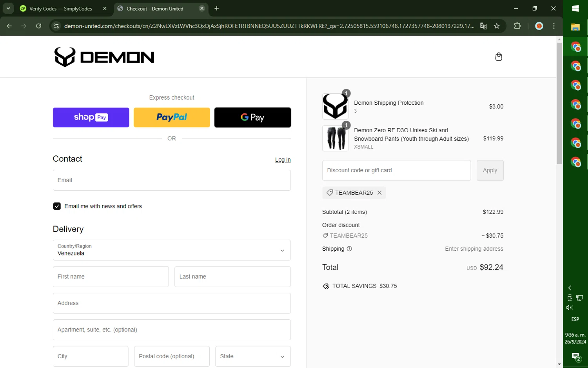Reload the page with refresh icon

[x=38, y=26]
